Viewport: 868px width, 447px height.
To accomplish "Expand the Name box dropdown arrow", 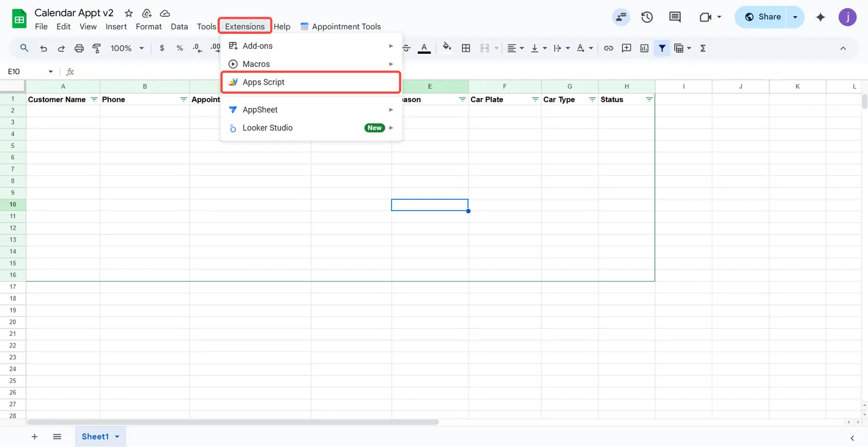I will point(50,72).
